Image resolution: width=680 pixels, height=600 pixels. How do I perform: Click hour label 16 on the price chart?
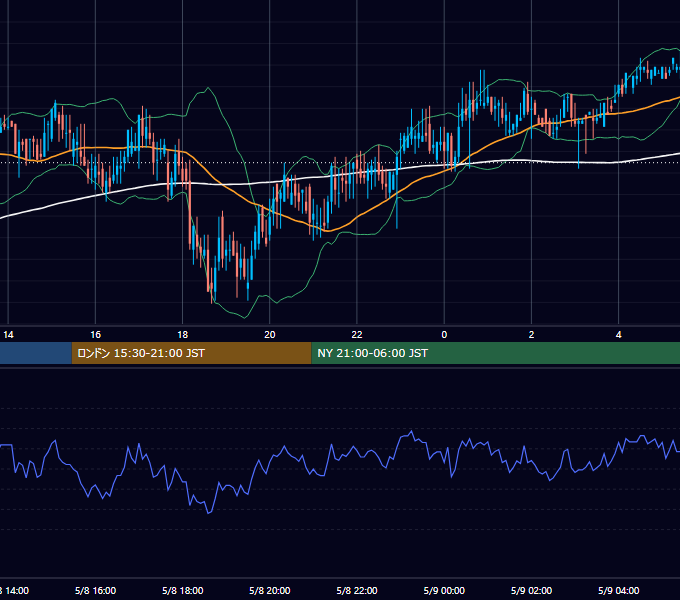pyautogui.click(x=95, y=335)
